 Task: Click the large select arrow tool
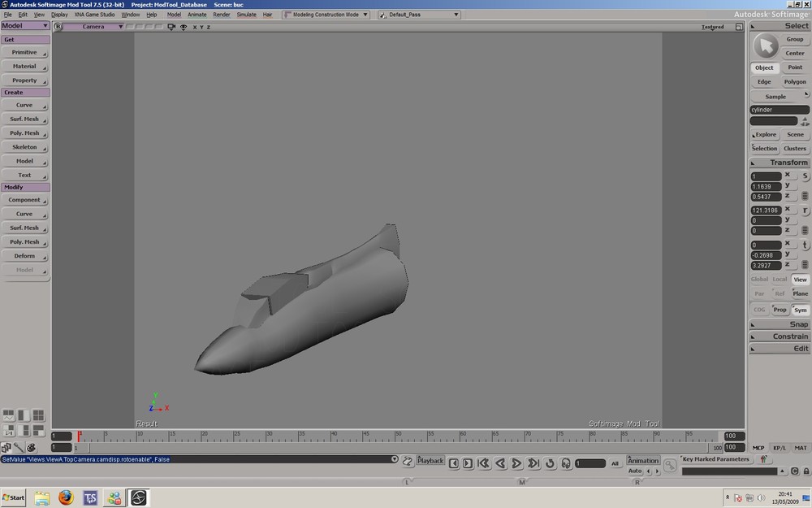coord(766,46)
